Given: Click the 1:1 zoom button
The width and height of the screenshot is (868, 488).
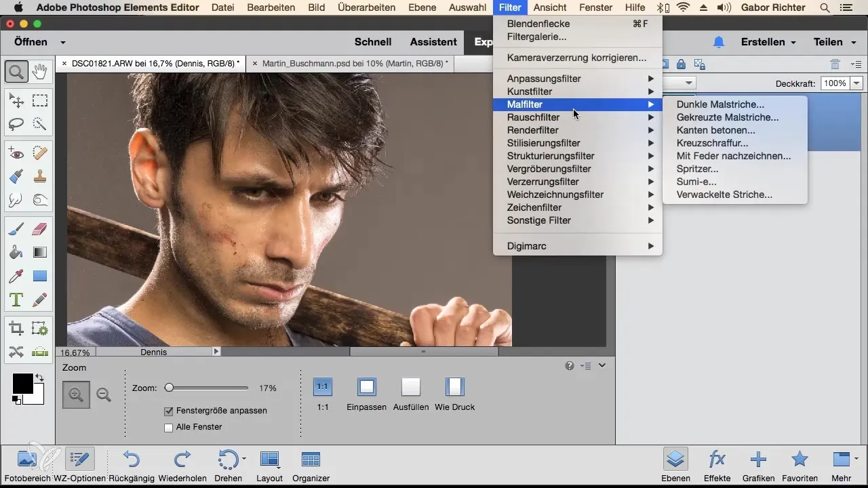Looking at the screenshot, I should click(323, 386).
